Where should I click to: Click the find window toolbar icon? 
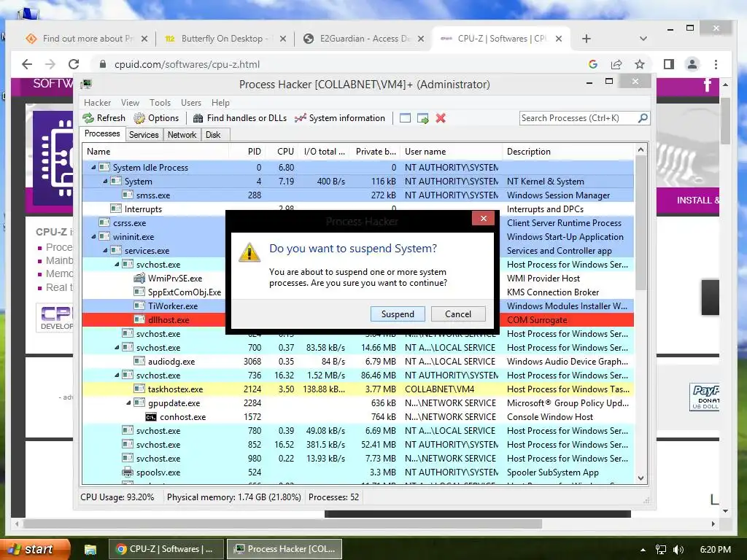click(x=405, y=118)
